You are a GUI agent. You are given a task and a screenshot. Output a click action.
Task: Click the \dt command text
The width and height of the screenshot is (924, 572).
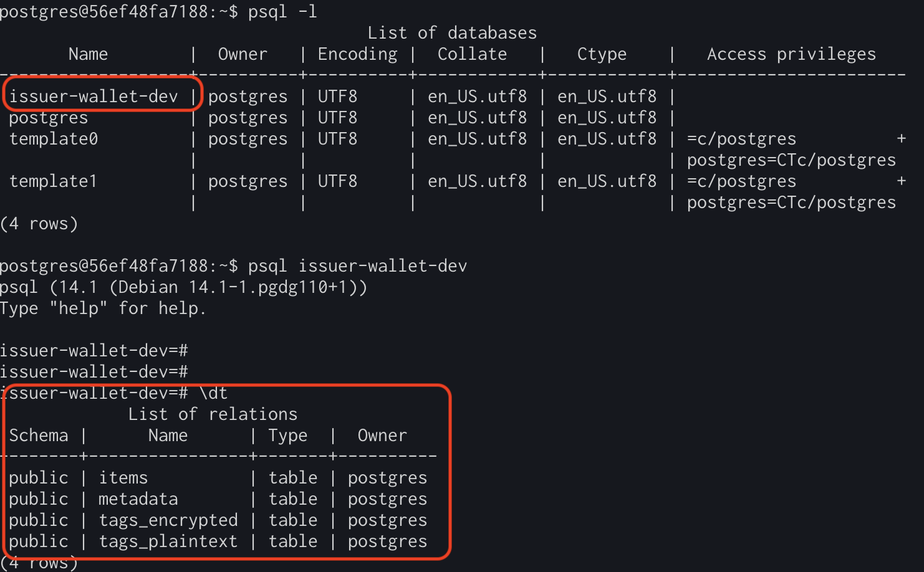click(x=213, y=393)
